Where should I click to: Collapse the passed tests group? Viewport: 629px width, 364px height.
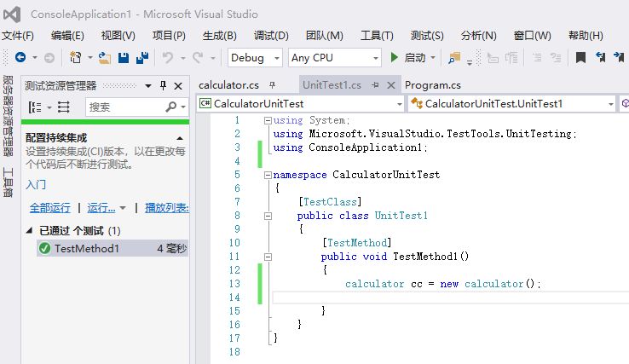tap(29, 230)
